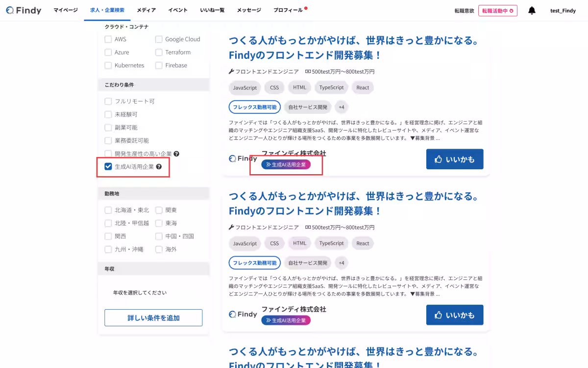Image resolution: width=588 pixels, height=368 pixels.
Task: Check the Kubernetes filter checkbox
Action: (x=108, y=65)
